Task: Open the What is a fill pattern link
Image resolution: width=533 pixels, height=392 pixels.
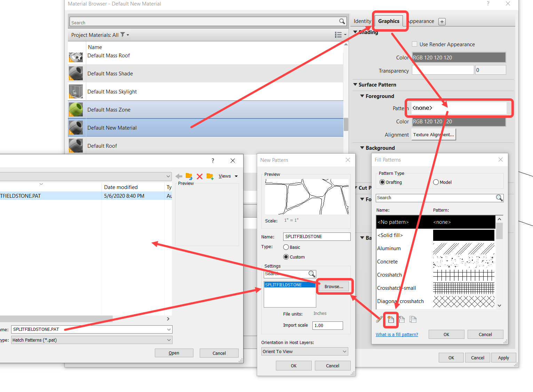Action: (397, 334)
